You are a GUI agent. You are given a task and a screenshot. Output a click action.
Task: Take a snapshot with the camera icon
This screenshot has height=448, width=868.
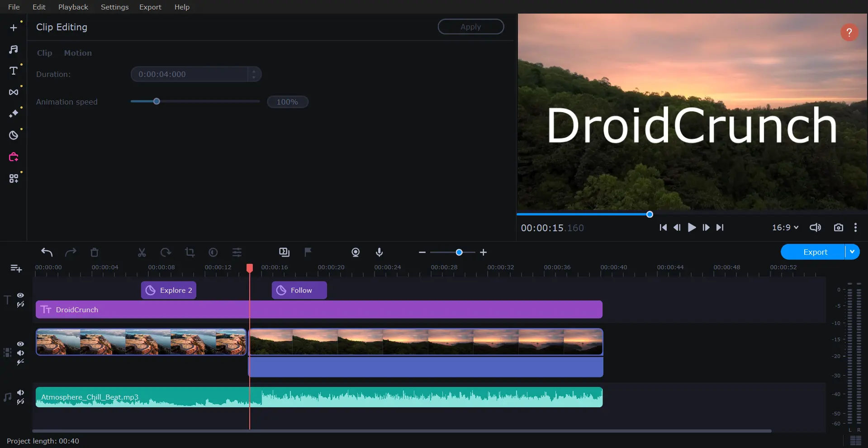[839, 227]
